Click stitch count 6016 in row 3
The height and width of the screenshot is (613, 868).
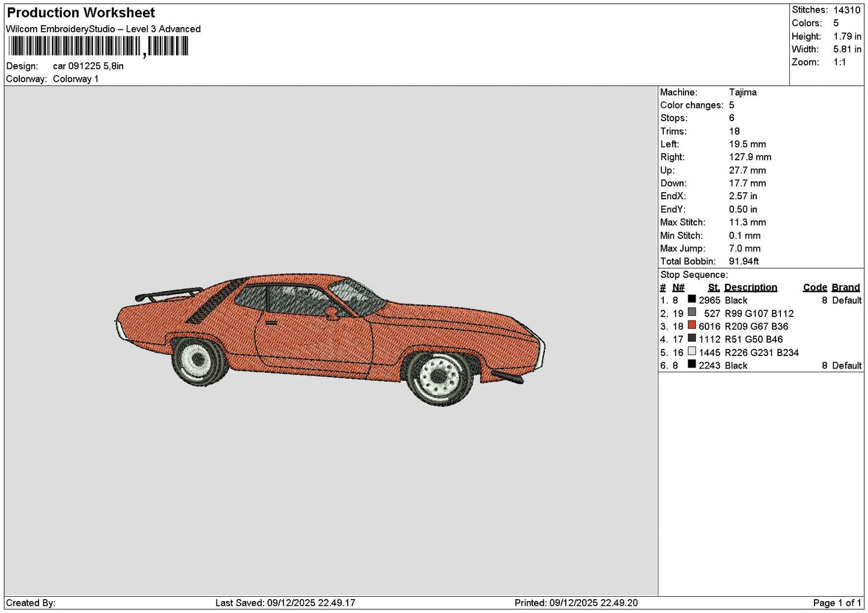pyautogui.click(x=709, y=326)
